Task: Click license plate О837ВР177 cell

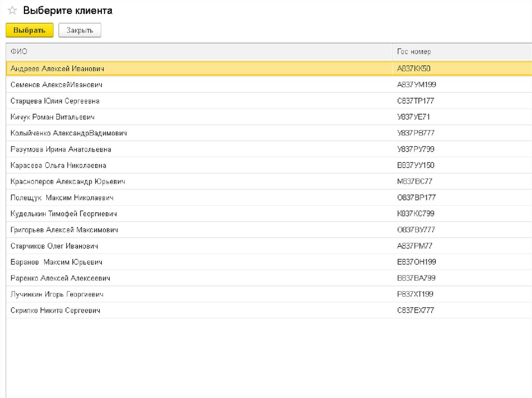Action: [416, 198]
